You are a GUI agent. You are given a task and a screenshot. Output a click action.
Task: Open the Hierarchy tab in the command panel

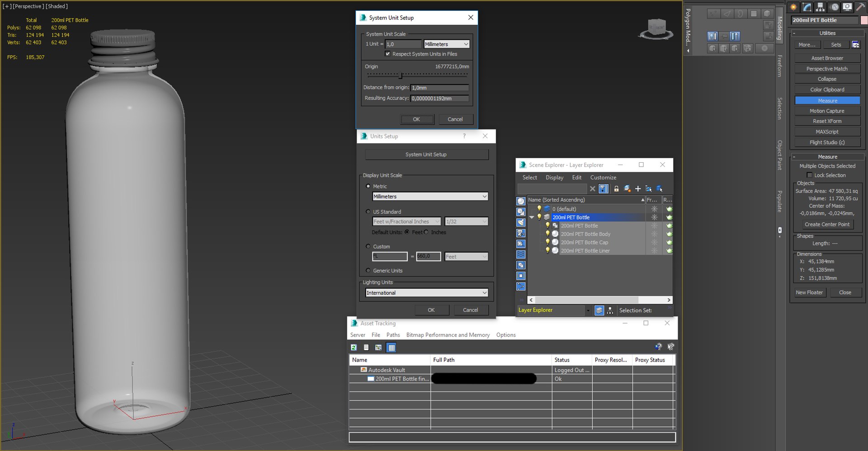[820, 7]
